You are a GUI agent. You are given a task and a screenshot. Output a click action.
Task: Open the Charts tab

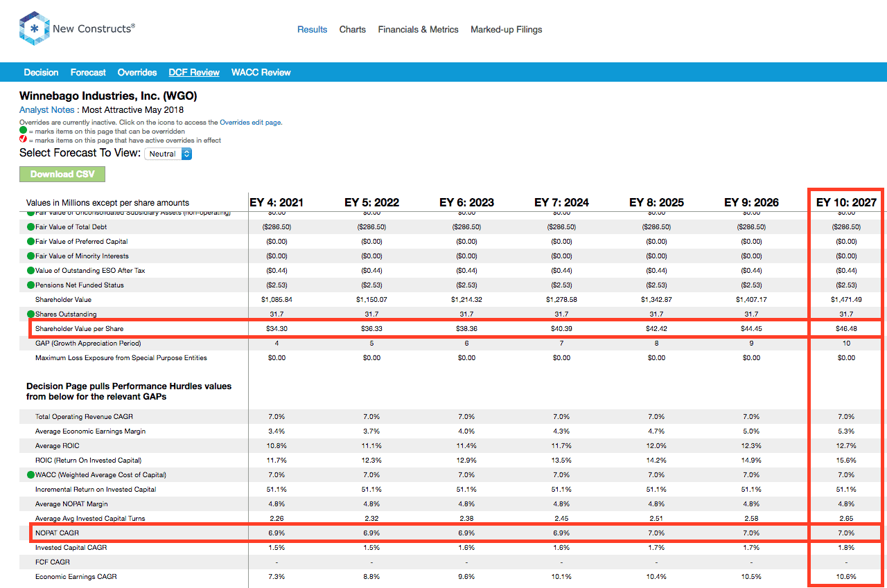[353, 30]
